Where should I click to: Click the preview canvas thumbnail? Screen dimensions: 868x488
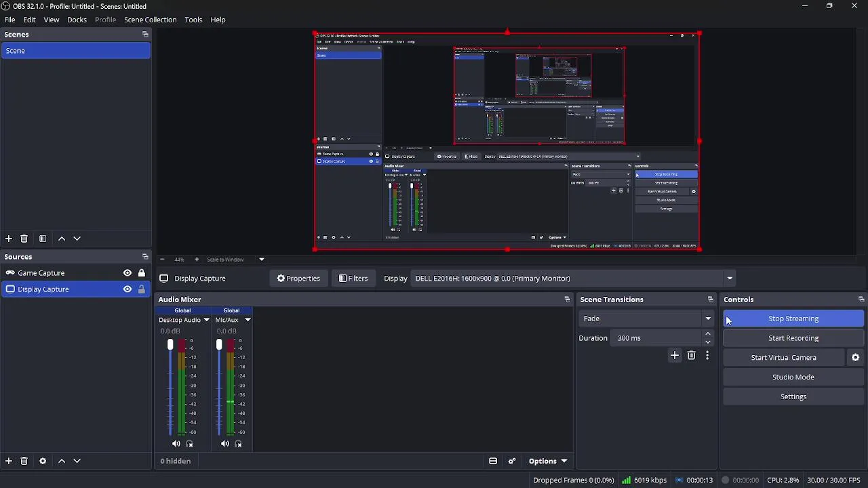pyautogui.click(x=507, y=141)
